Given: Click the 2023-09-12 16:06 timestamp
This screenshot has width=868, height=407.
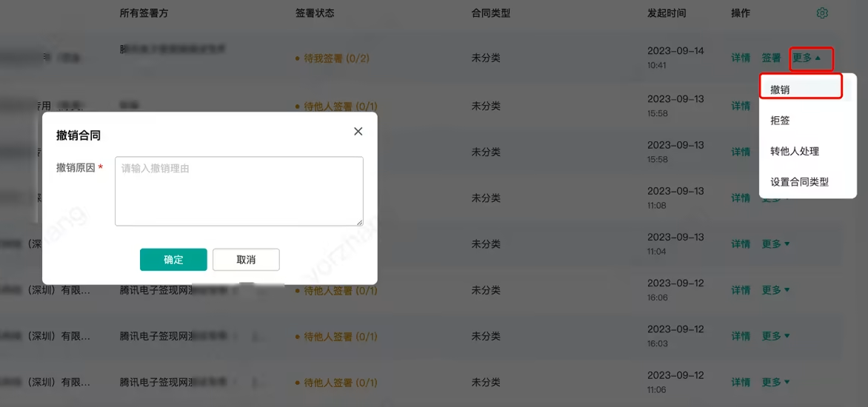Looking at the screenshot, I should [x=675, y=289].
